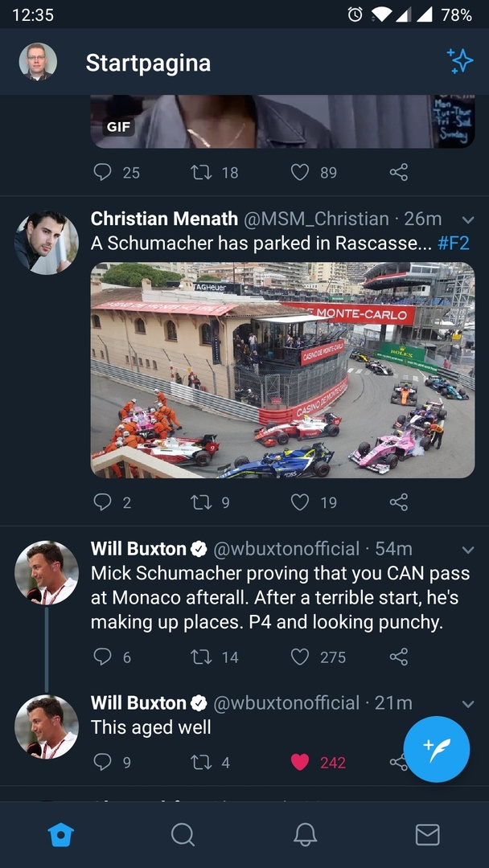The width and height of the screenshot is (489, 868).
Task: Open the Notifications bell tab
Action: [x=306, y=835]
